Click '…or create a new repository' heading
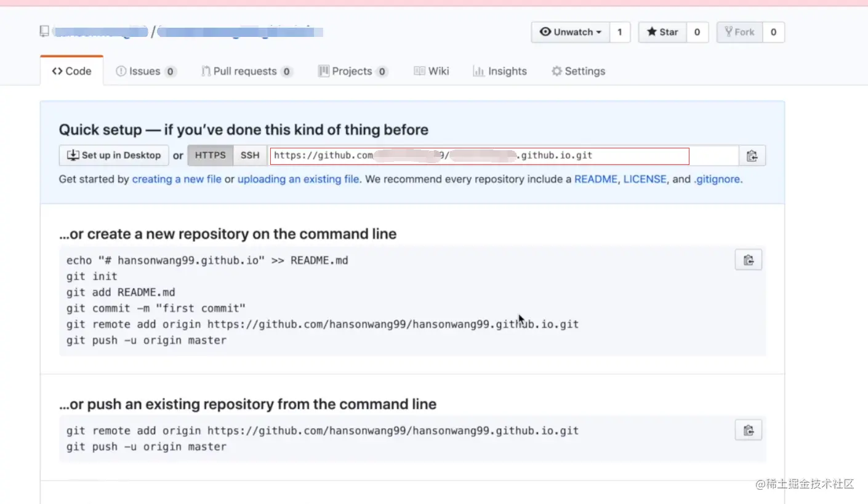868x504 pixels. 228,234
